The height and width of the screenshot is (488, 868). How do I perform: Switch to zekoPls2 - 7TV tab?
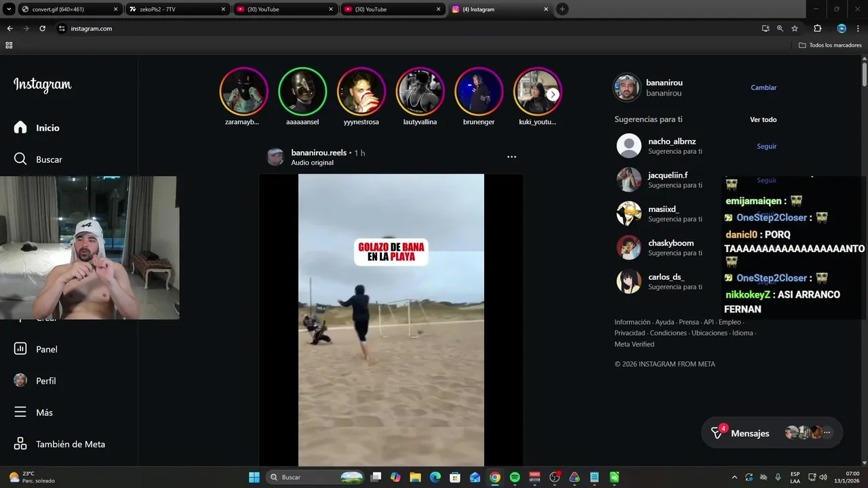(176, 9)
